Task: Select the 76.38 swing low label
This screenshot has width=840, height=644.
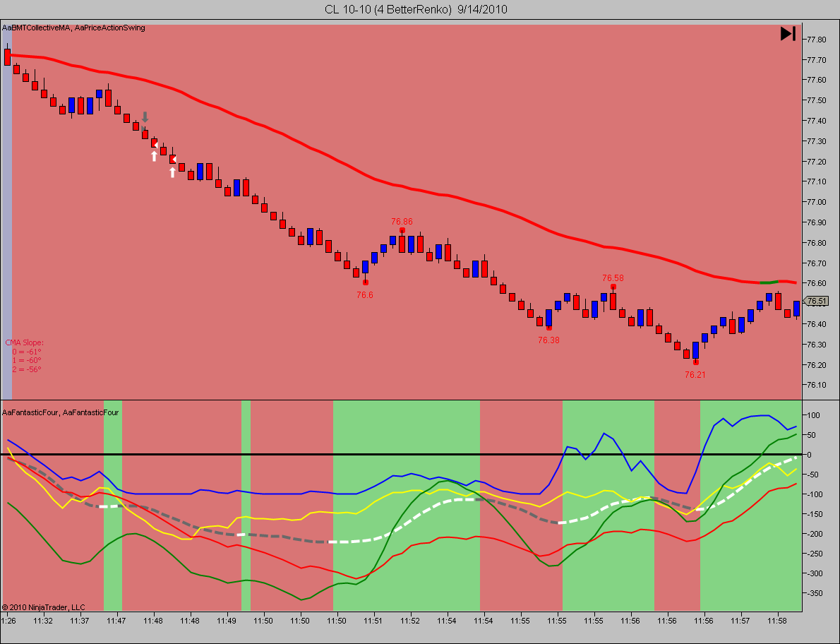Action: click(548, 340)
